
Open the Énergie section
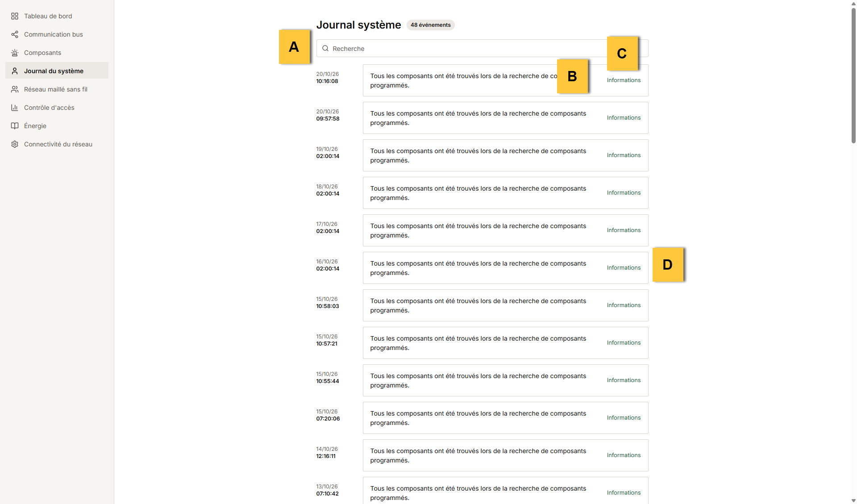pyautogui.click(x=57, y=126)
